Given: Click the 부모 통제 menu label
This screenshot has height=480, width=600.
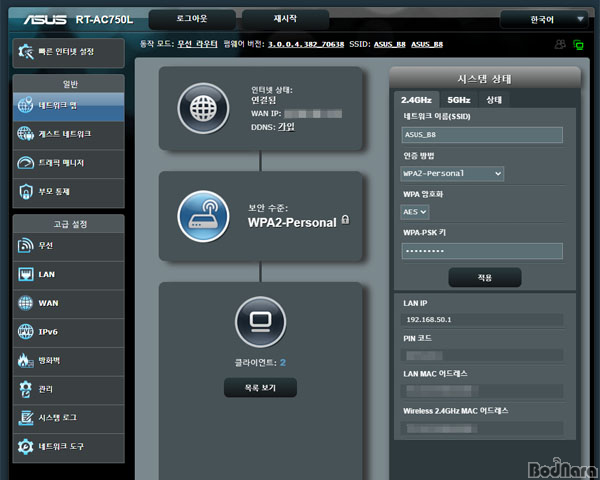Looking at the screenshot, I should coord(54,191).
